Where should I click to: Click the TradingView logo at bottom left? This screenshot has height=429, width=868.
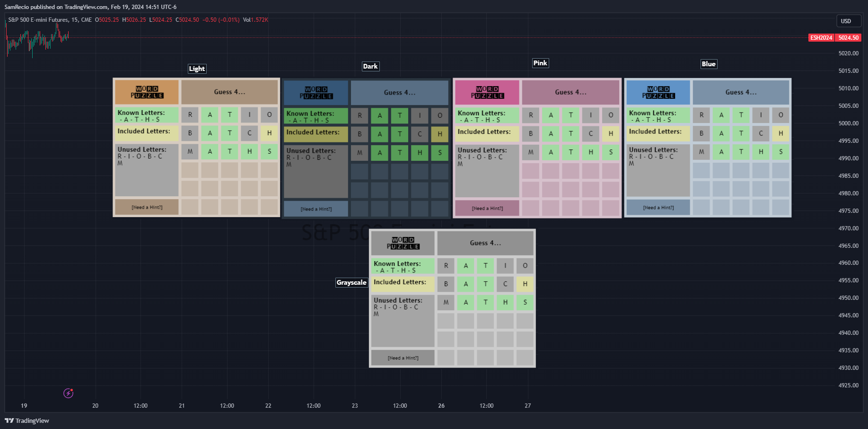(27, 420)
